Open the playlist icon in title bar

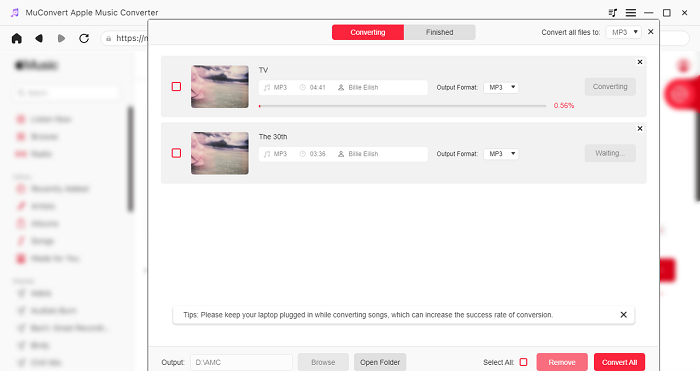point(612,13)
